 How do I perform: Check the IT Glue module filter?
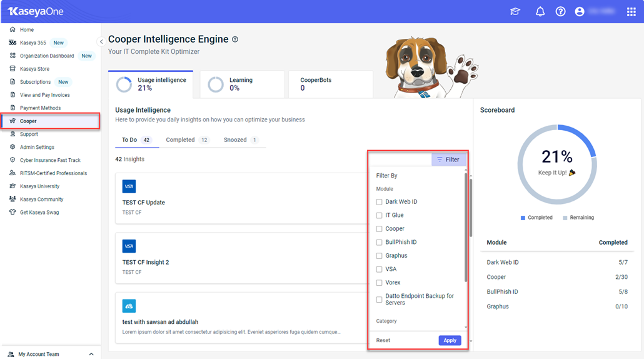379,215
